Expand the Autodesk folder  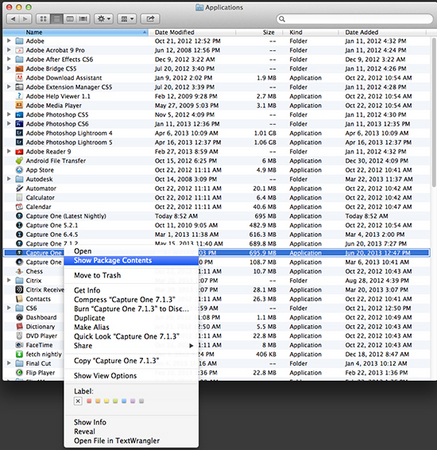point(9,179)
